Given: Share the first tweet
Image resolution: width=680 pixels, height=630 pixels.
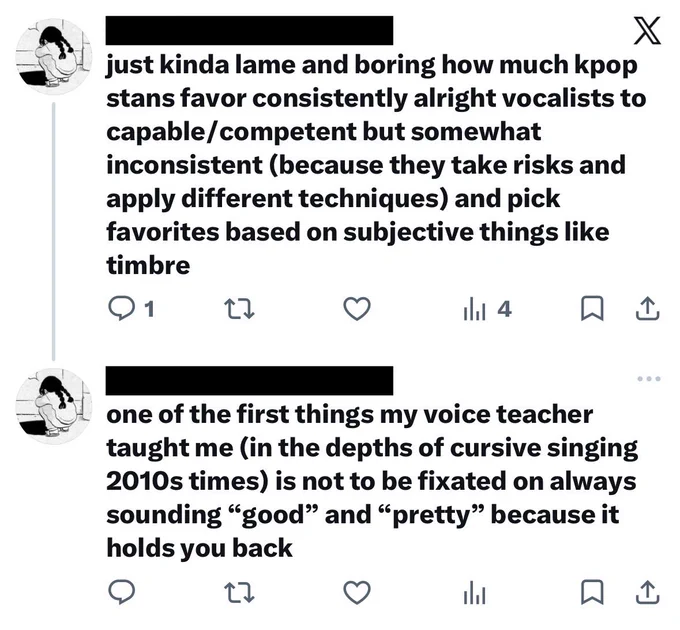Looking at the screenshot, I should pos(648,308).
